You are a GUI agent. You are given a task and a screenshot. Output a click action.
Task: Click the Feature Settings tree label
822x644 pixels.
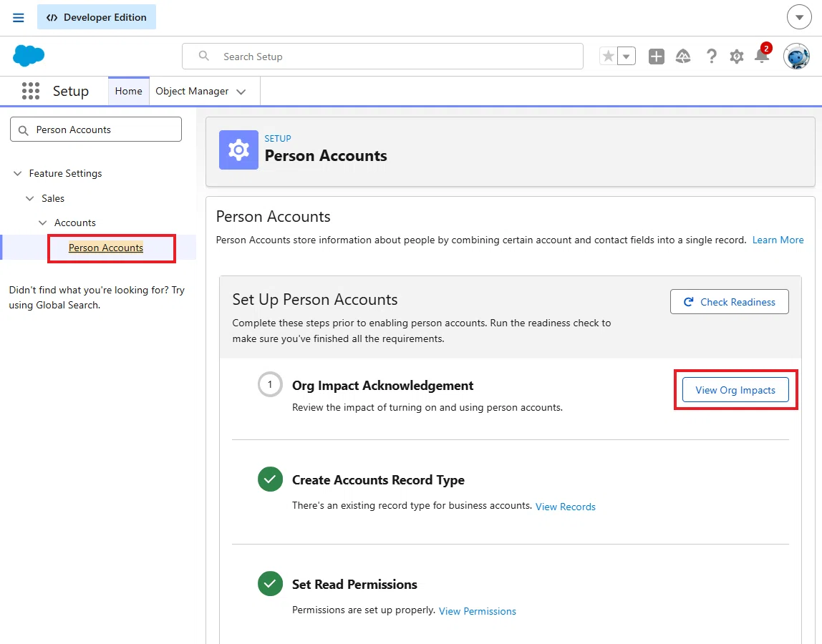click(x=66, y=173)
